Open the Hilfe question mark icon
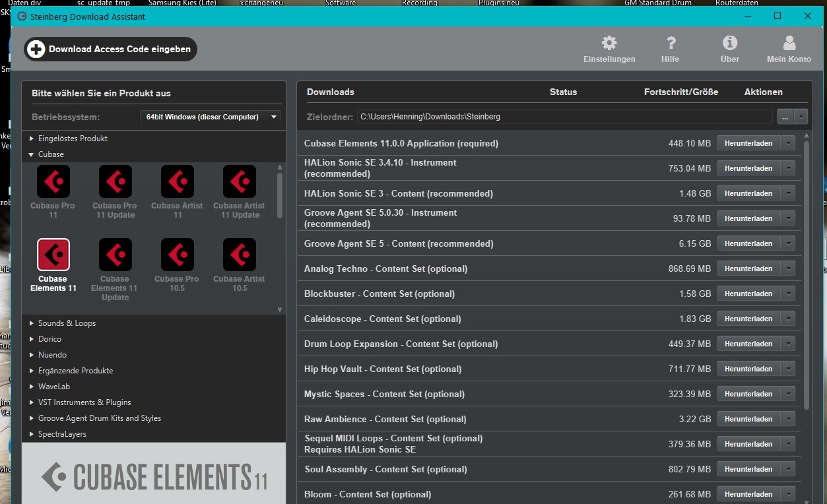This screenshot has width=827, height=504. point(671,44)
